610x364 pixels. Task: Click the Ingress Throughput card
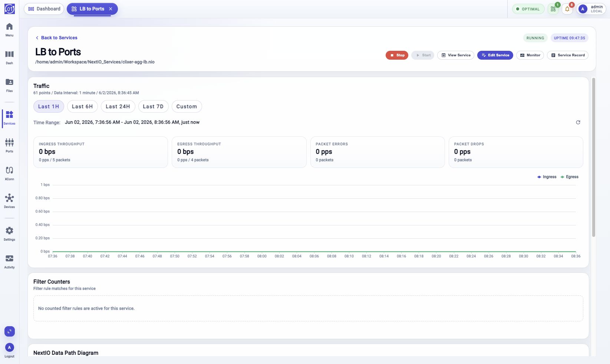point(100,152)
